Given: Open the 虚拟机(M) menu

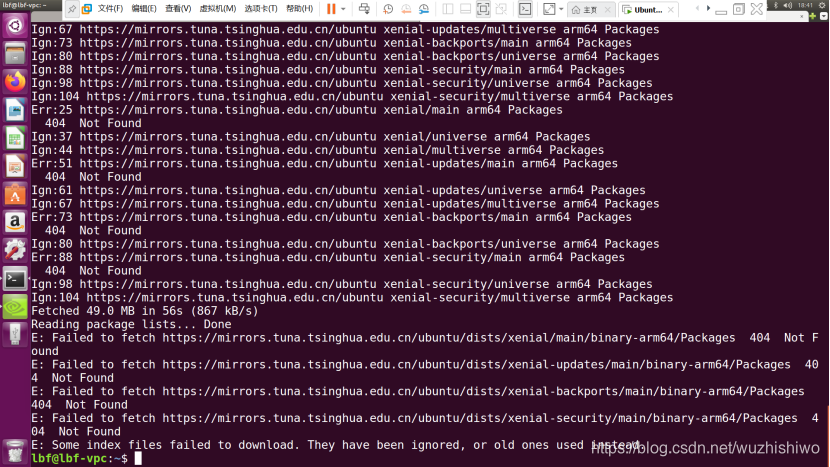Looking at the screenshot, I should pyautogui.click(x=218, y=9).
